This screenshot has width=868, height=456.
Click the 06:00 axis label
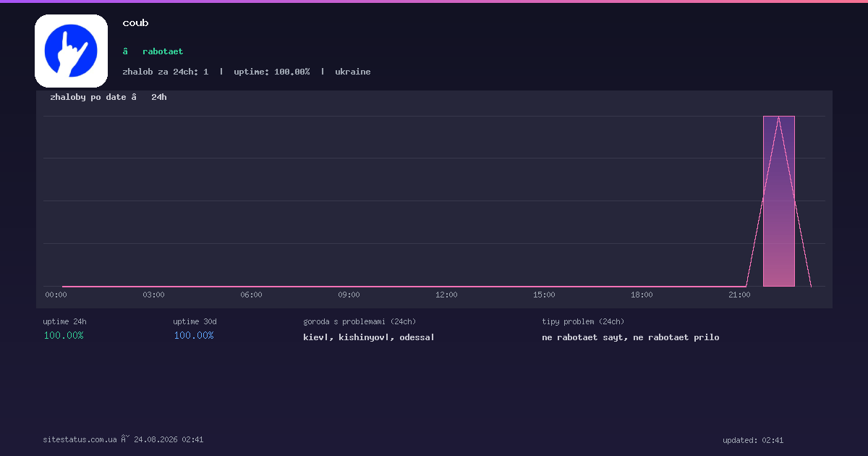click(x=251, y=295)
